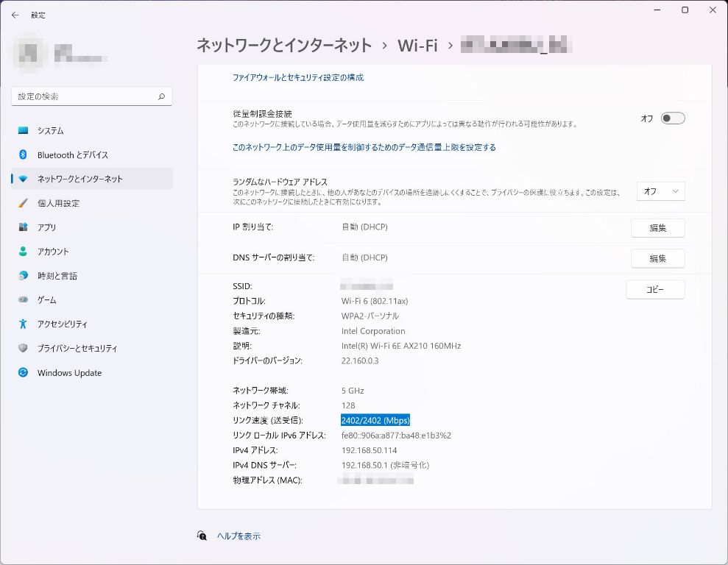The height and width of the screenshot is (565, 728).
Task: Open プライバシーとセキュリティ page
Action: pos(92,348)
